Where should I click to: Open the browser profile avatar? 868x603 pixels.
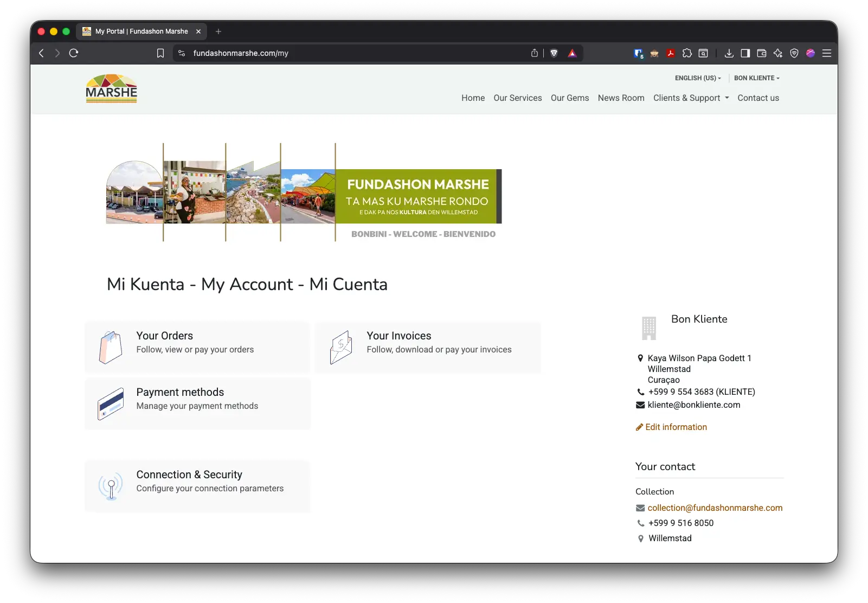point(811,53)
